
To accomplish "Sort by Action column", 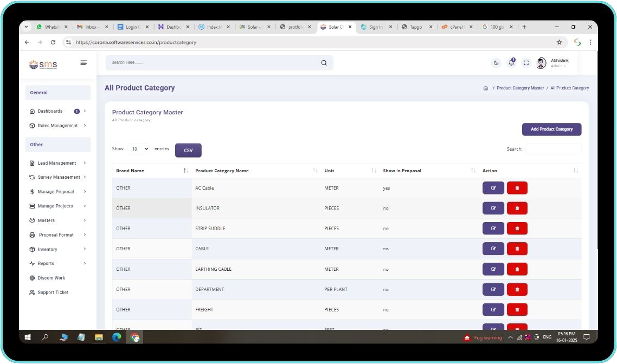I will [530, 171].
